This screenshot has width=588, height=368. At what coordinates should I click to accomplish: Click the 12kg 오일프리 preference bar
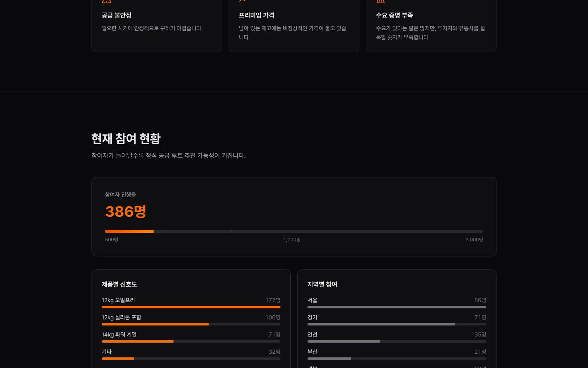191,307
